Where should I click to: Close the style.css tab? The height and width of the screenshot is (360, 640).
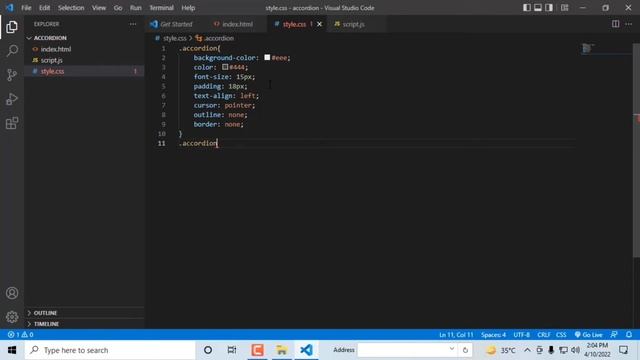point(320,24)
